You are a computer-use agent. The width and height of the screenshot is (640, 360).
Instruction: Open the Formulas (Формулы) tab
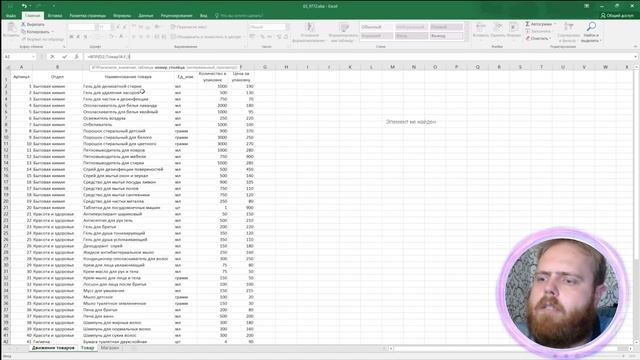(x=122, y=16)
